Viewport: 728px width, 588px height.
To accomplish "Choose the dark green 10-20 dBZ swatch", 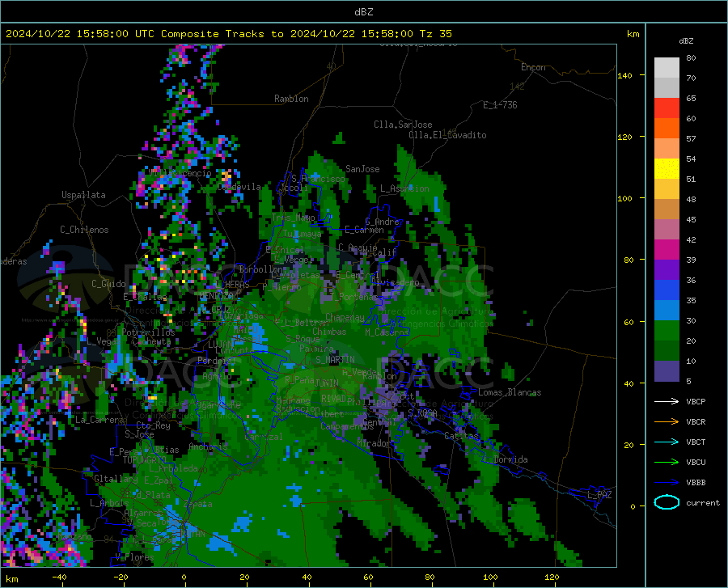I will pos(667,351).
